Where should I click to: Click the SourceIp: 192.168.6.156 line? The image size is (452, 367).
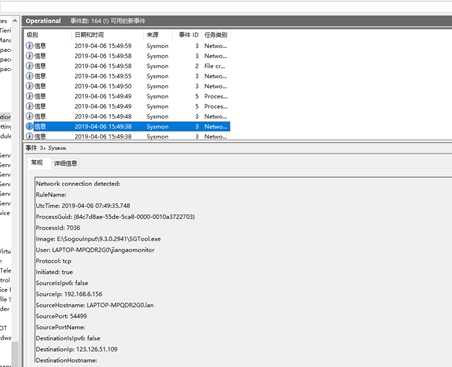[69, 294]
